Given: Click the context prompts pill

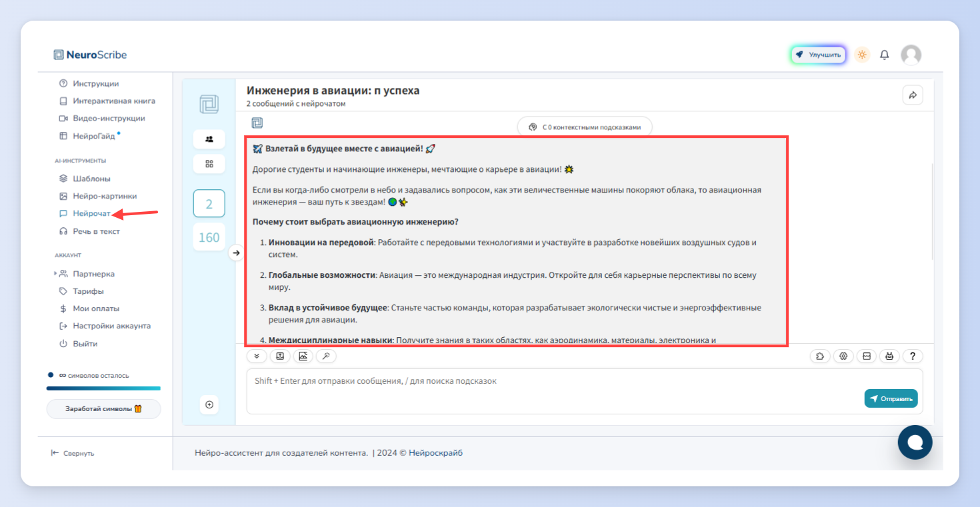Looking at the screenshot, I should click(585, 127).
